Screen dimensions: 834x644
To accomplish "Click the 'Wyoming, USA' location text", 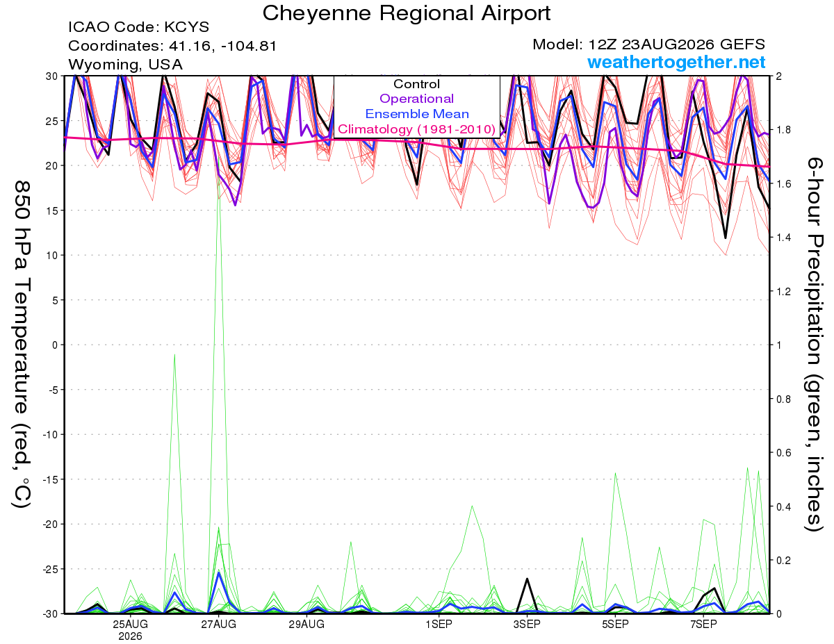I will pos(125,65).
